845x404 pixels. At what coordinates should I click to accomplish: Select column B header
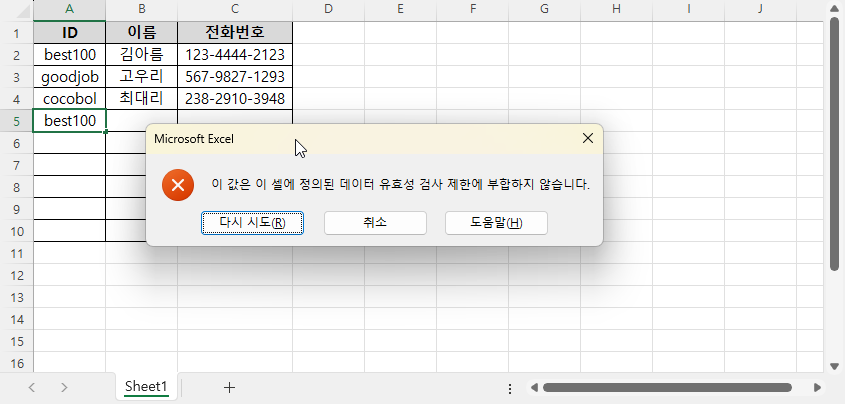(x=142, y=9)
